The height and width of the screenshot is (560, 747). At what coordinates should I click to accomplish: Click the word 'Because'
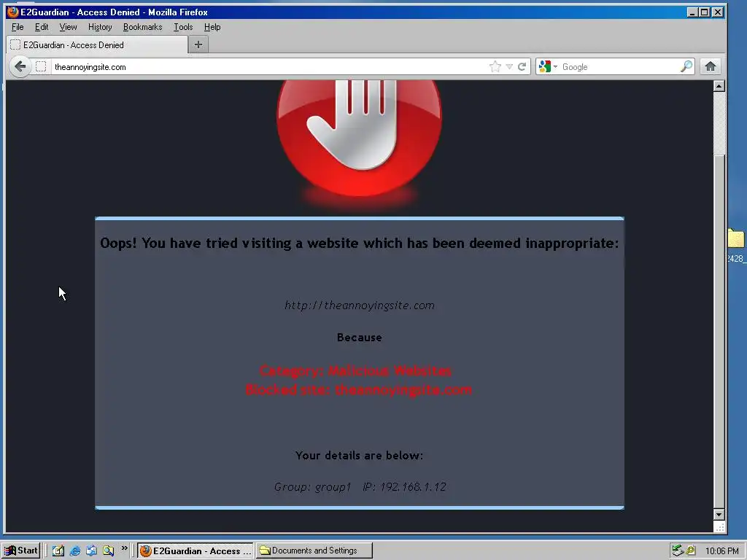pos(359,338)
